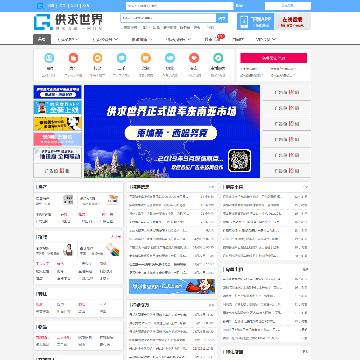Focus the main search field beside the logo
This screenshot has height=360, width=360.
pyautogui.click(x=168, y=18)
